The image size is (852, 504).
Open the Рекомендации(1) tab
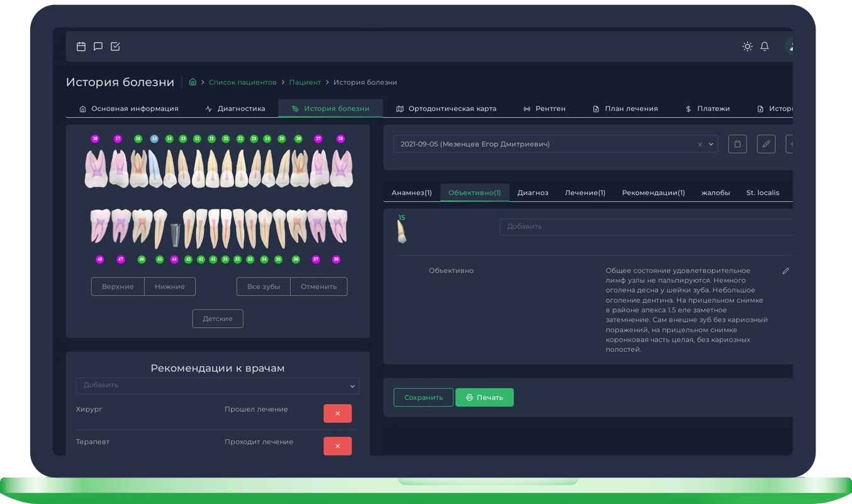[653, 193]
